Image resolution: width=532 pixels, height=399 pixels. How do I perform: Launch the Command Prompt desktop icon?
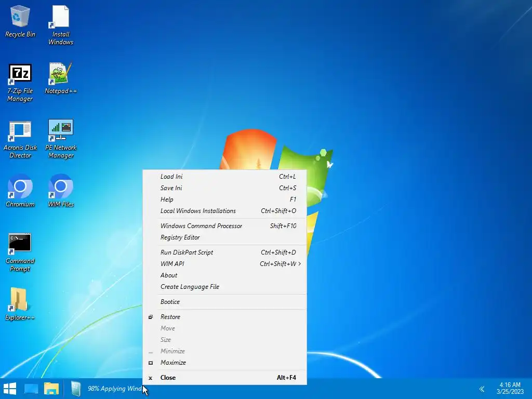click(x=20, y=252)
